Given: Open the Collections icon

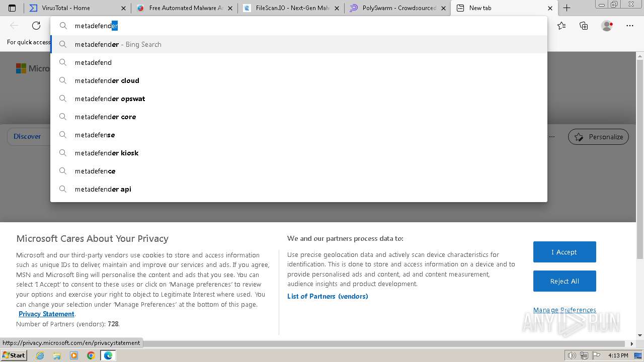Looking at the screenshot, I should click(584, 26).
